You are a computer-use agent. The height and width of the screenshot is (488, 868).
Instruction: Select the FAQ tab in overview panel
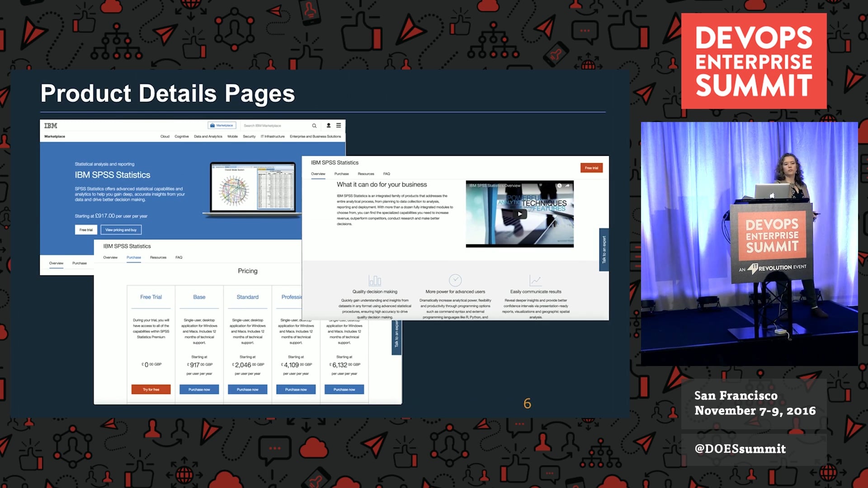tap(387, 174)
